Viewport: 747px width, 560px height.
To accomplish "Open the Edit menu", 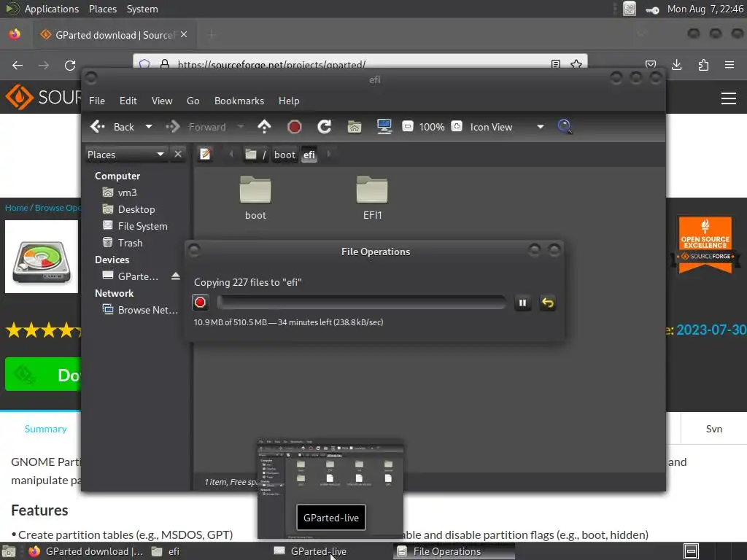I will (x=128, y=101).
